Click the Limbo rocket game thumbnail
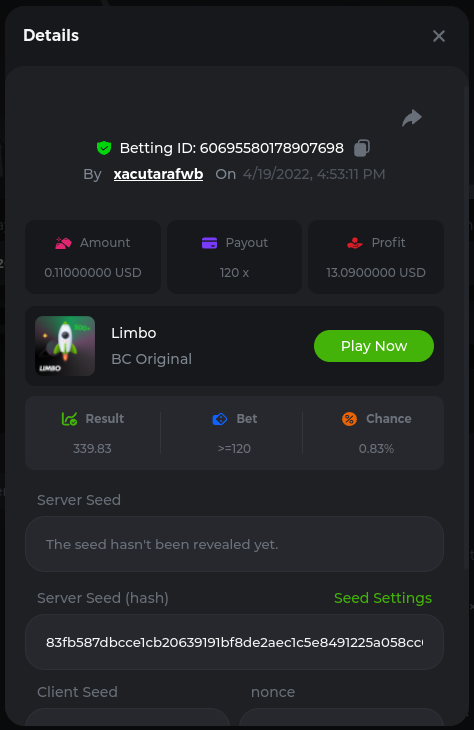The height and width of the screenshot is (730, 474). tap(65, 346)
